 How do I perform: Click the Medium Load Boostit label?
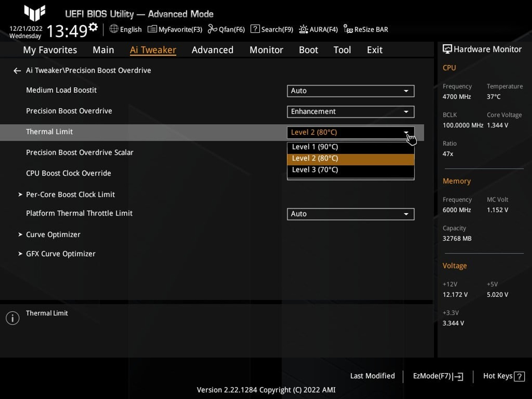tap(61, 90)
